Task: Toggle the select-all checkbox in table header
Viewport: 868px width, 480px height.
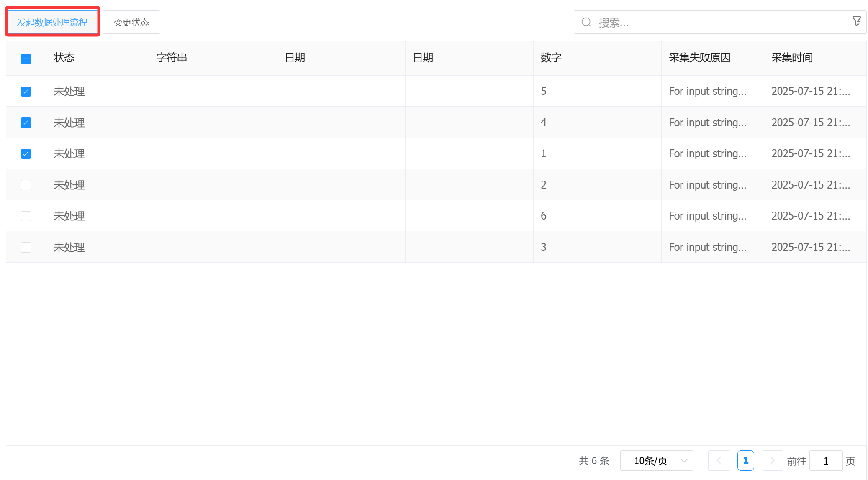Action: 26,59
